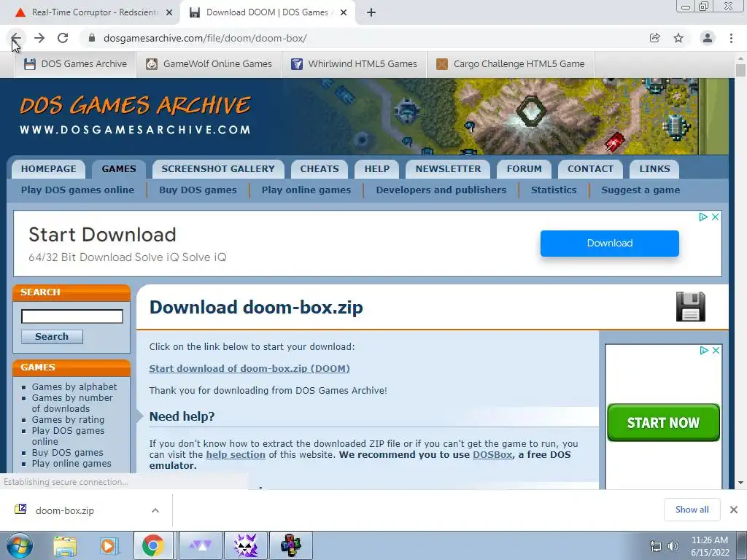Screen dimensions: 747x560
Task: Click the floppy disk download icon
Action: coord(690,307)
